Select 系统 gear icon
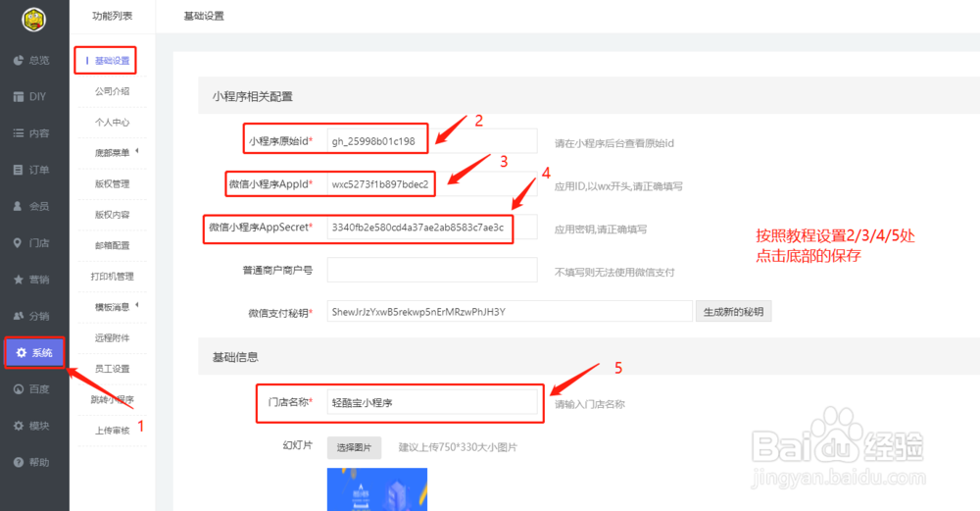Image resolution: width=980 pixels, height=511 pixels. [22, 353]
